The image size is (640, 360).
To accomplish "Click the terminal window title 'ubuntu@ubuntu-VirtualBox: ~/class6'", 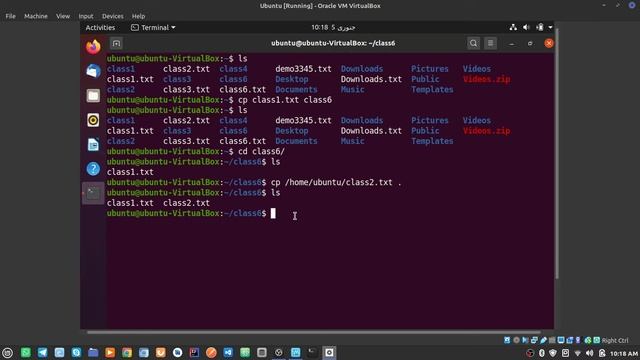I will [x=333, y=43].
